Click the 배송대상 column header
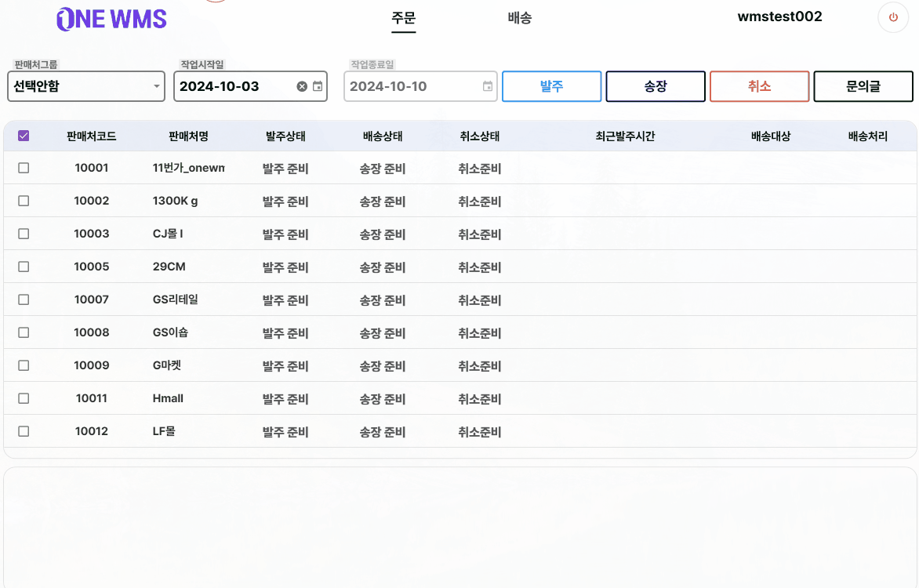 click(771, 136)
